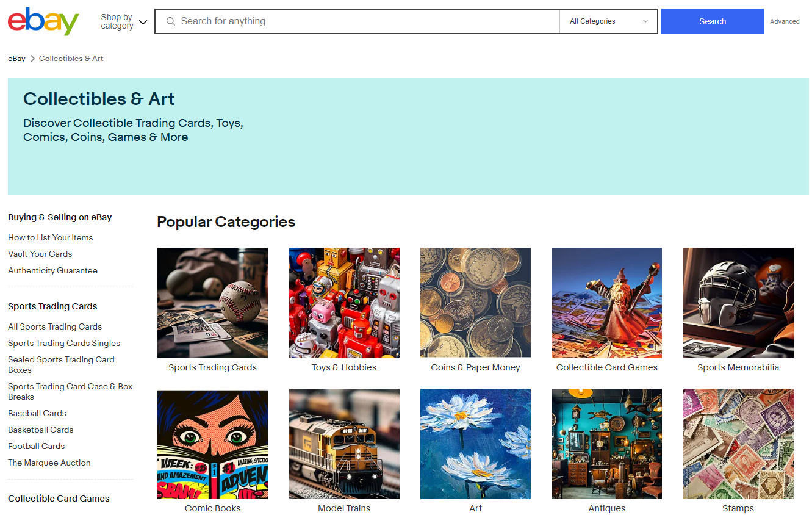Expand the category chevron beside Shop by category
Viewport: 812px width, 515px height.
pyautogui.click(x=143, y=22)
